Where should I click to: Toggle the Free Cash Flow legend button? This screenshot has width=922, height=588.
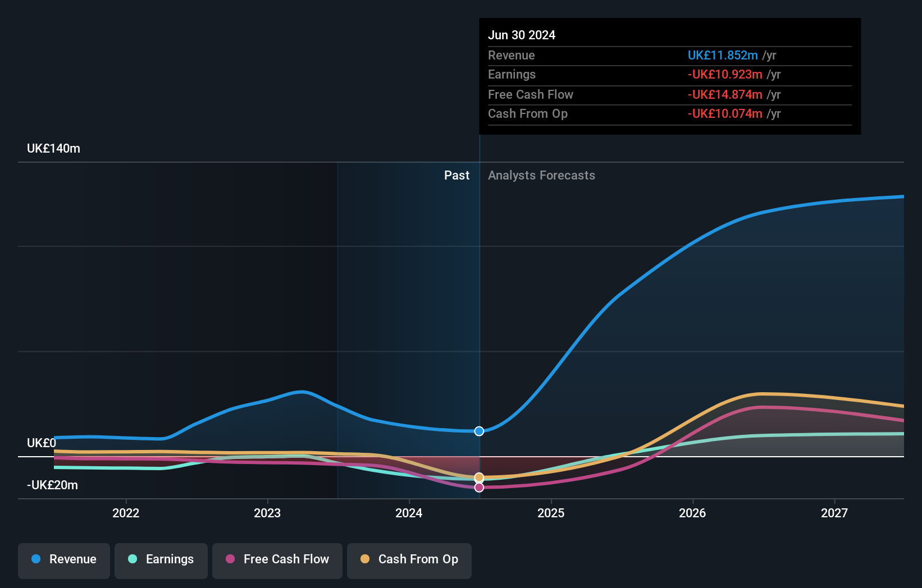click(x=277, y=561)
